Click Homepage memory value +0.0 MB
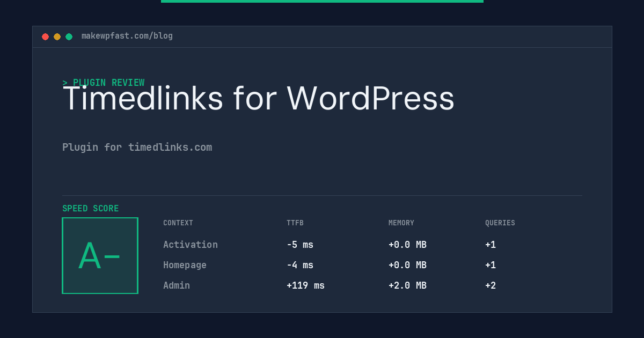The image size is (644, 338). coord(408,265)
